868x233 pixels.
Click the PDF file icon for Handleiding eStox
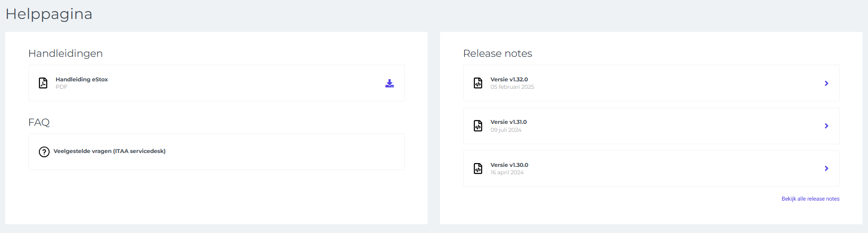(x=43, y=83)
